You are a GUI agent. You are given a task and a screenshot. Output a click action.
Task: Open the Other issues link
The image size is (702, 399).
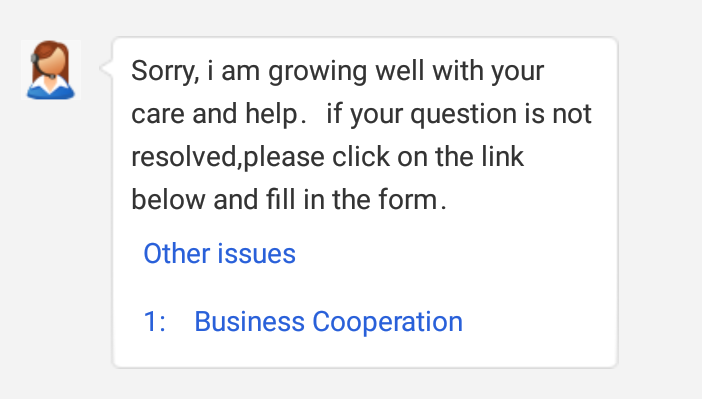coord(219,254)
